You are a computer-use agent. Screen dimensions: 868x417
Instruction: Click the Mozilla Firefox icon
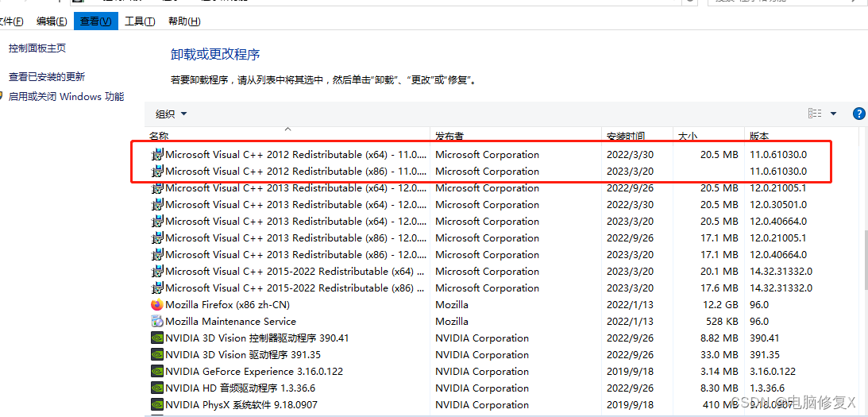point(157,304)
